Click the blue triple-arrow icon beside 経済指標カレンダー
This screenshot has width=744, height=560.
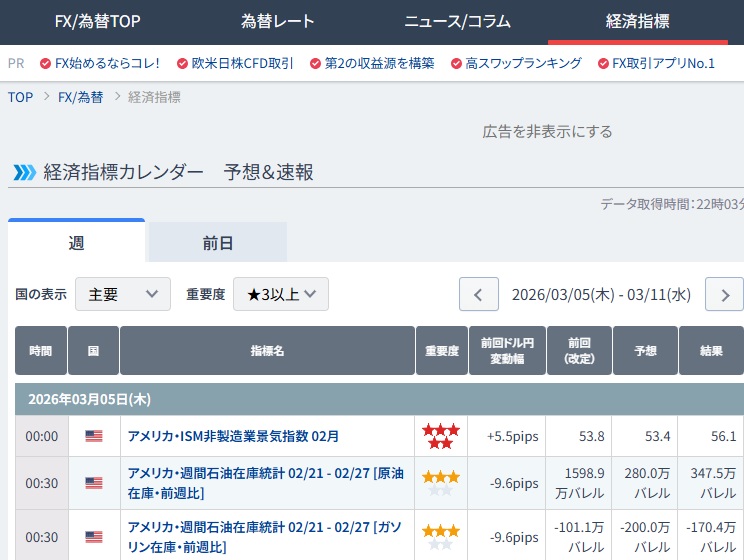click(24, 173)
